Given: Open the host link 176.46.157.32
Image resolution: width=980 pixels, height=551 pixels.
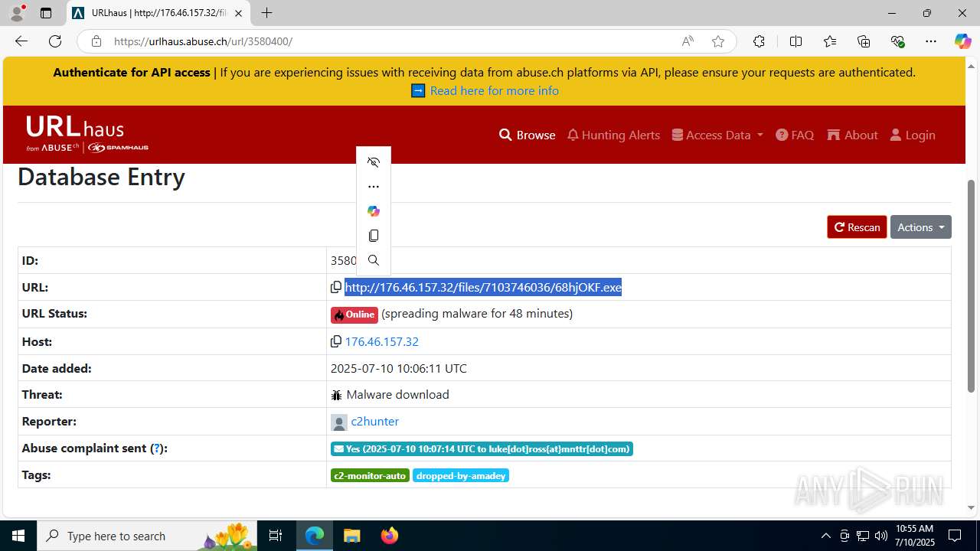Looking at the screenshot, I should click(x=382, y=341).
